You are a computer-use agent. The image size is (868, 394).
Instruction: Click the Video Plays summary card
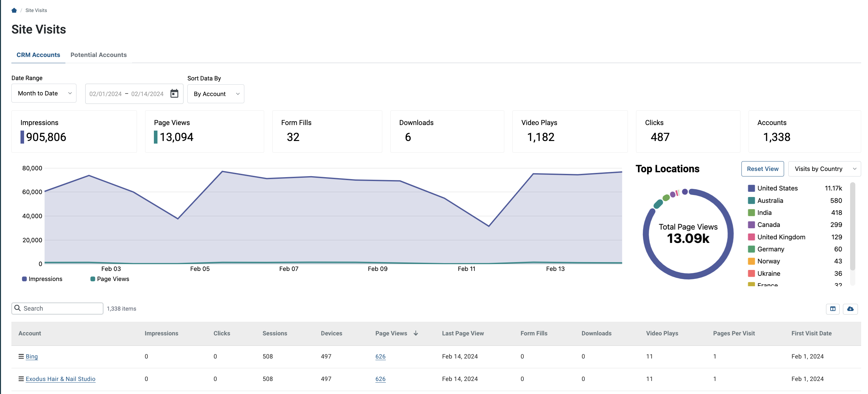point(570,132)
